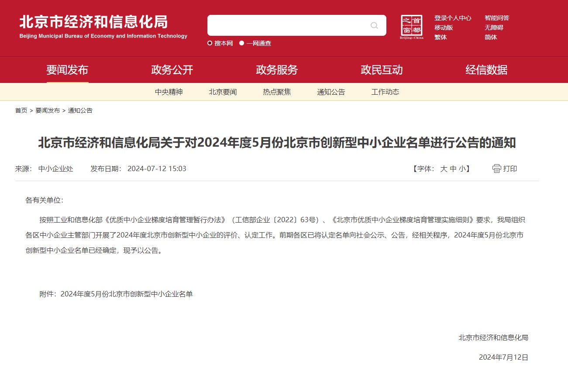
Task: Switch to 繁体 traditional Chinese
Action: click(x=440, y=37)
